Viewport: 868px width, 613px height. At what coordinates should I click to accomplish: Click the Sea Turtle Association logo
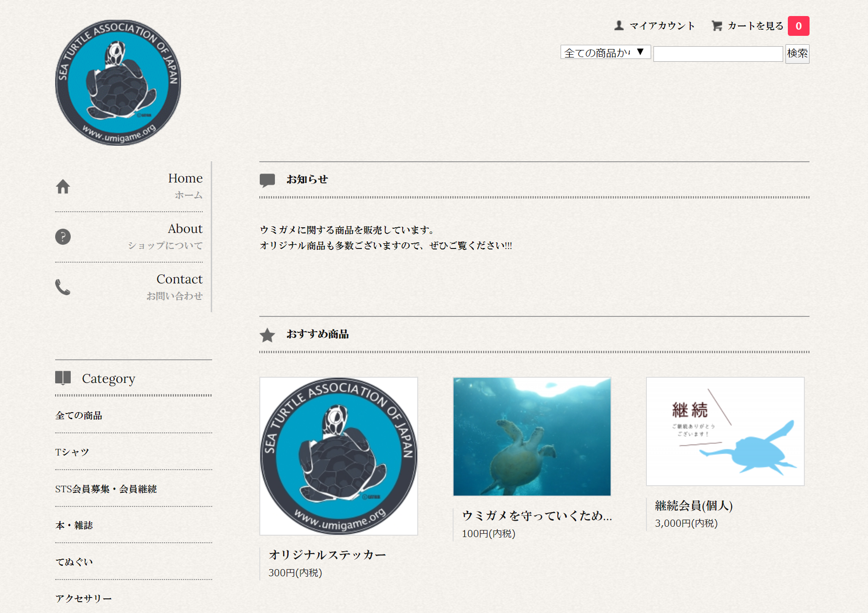[118, 83]
